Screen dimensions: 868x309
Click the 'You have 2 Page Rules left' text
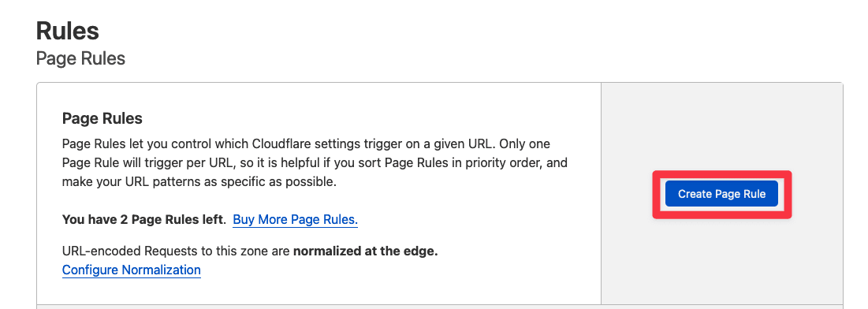click(143, 219)
